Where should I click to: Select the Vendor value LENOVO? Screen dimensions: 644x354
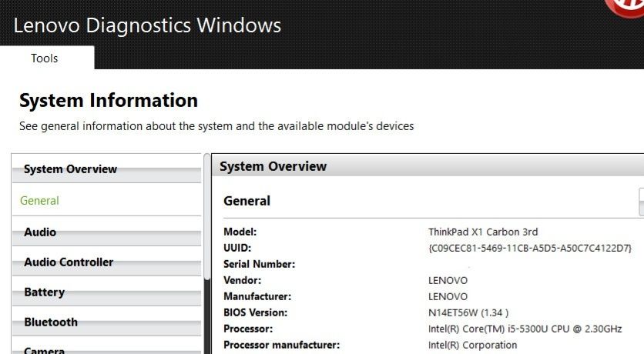(448, 281)
